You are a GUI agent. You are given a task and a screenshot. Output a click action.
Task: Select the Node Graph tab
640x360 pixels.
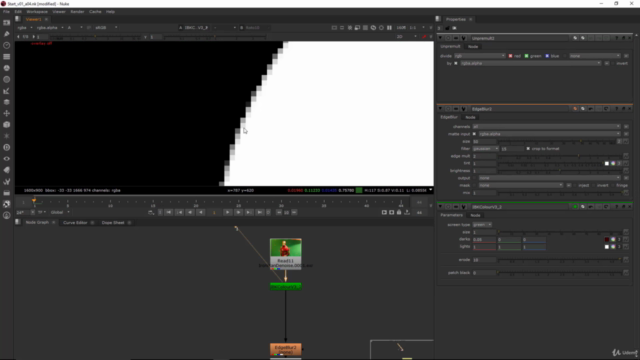tap(37, 222)
